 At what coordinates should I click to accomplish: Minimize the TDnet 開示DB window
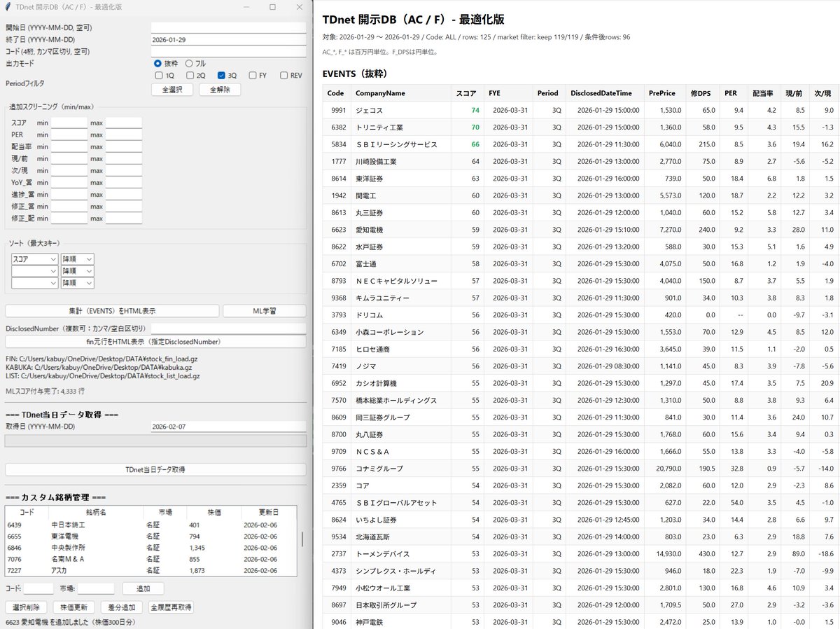245,7
